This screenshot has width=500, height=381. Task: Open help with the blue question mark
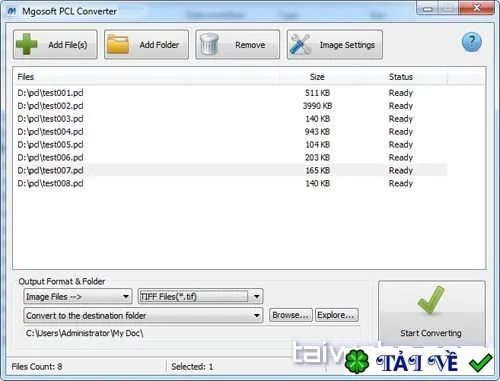(x=472, y=42)
